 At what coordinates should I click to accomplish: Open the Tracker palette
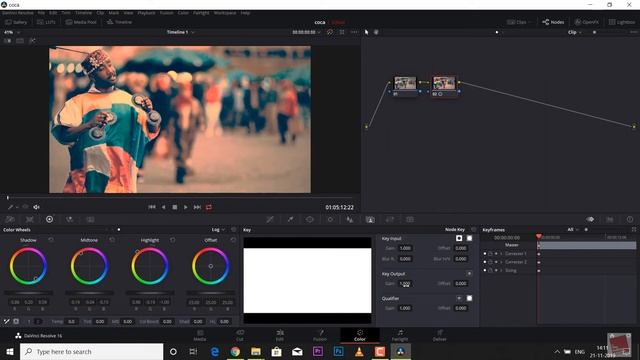(330, 219)
